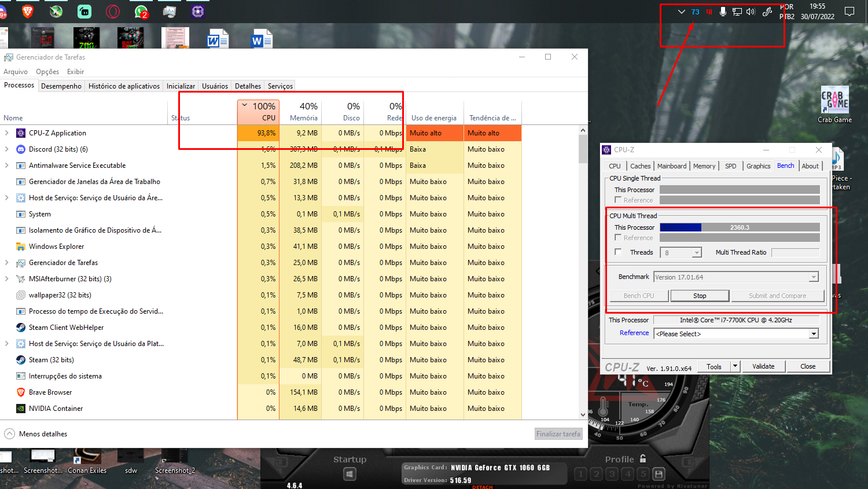Open the Arquivo menu

pyautogui.click(x=16, y=72)
